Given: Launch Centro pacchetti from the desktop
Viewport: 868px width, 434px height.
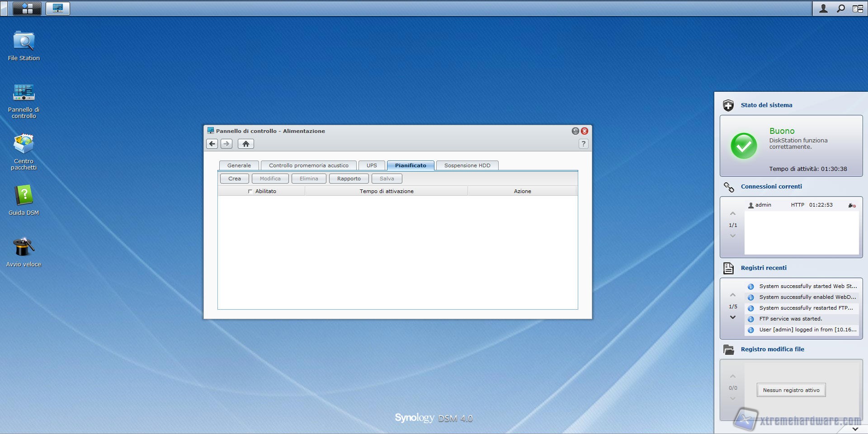Looking at the screenshot, I should [24, 145].
